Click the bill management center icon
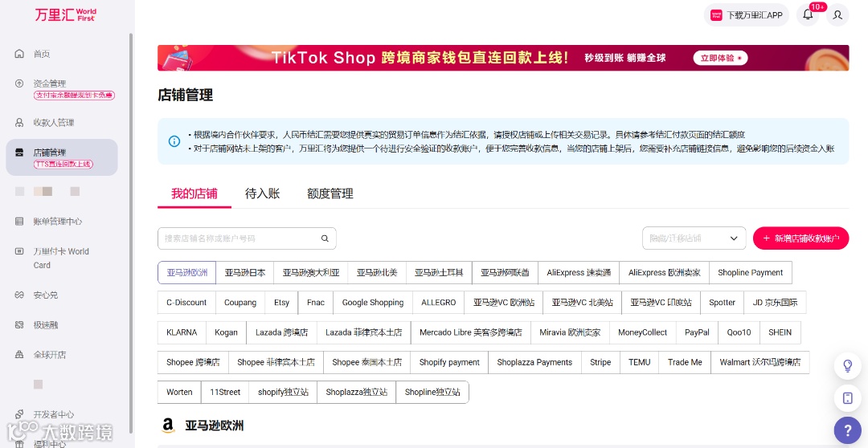 (19, 222)
